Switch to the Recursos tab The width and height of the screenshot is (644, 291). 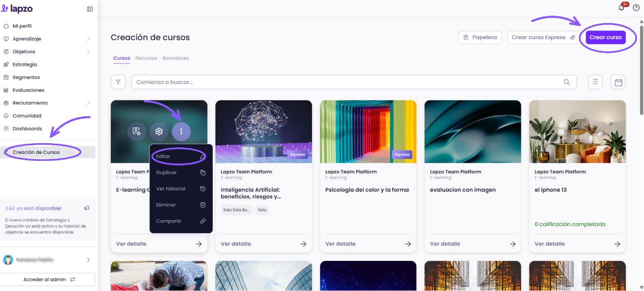146,58
